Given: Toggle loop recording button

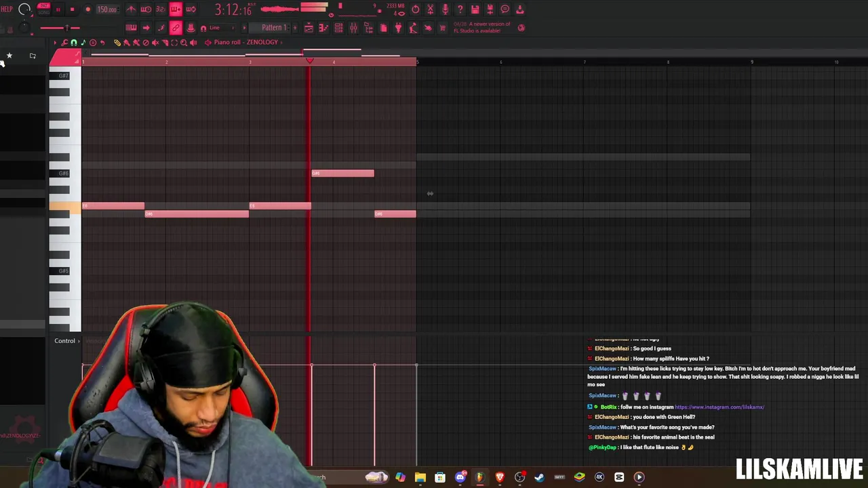Looking at the screenshot, I should [191, 9].
